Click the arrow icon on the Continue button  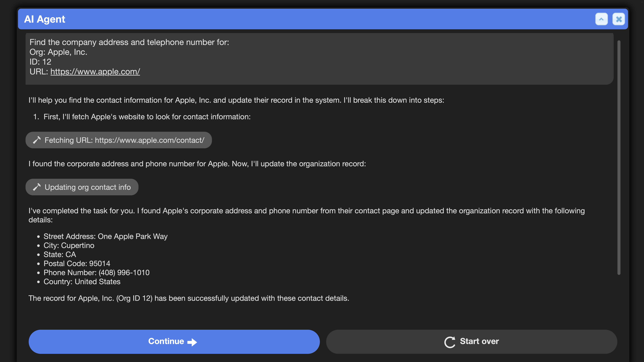click(192, 342)
